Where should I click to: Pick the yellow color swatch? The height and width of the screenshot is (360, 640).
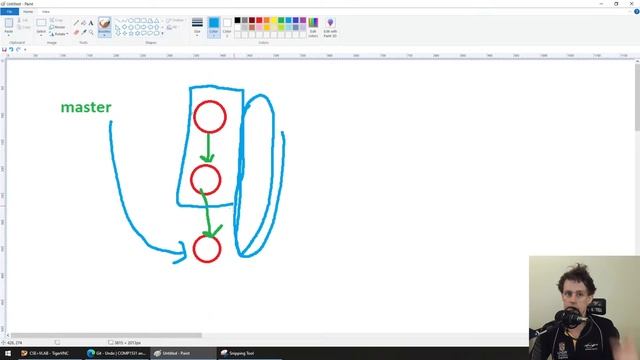[x=274, y=20]
